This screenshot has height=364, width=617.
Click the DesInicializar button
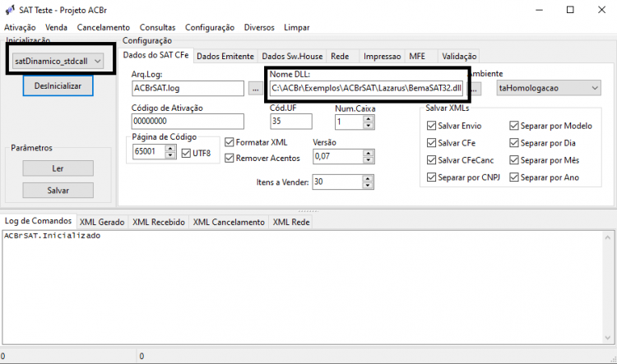point(58,86)
